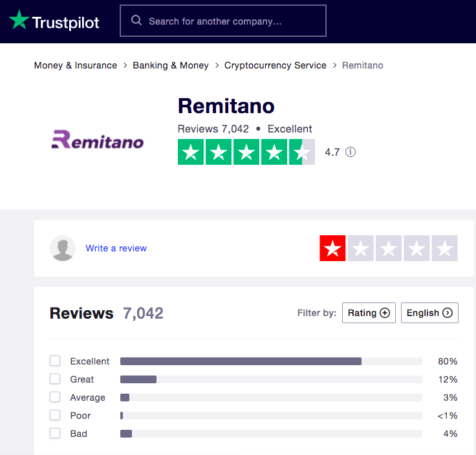The height and width of the screenshot is (455, 476).
Task: Click the Reviews 7,042 header text
Action: click(x=213, y=129)
